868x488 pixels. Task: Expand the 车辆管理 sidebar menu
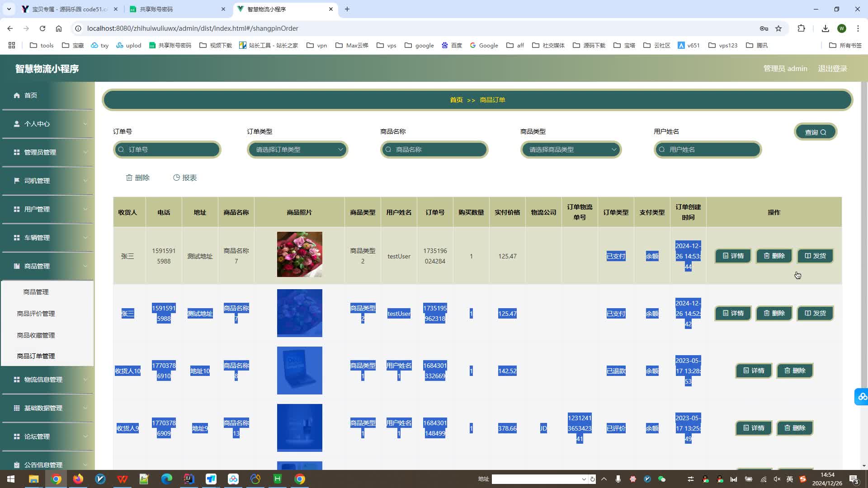coord(47,238)
